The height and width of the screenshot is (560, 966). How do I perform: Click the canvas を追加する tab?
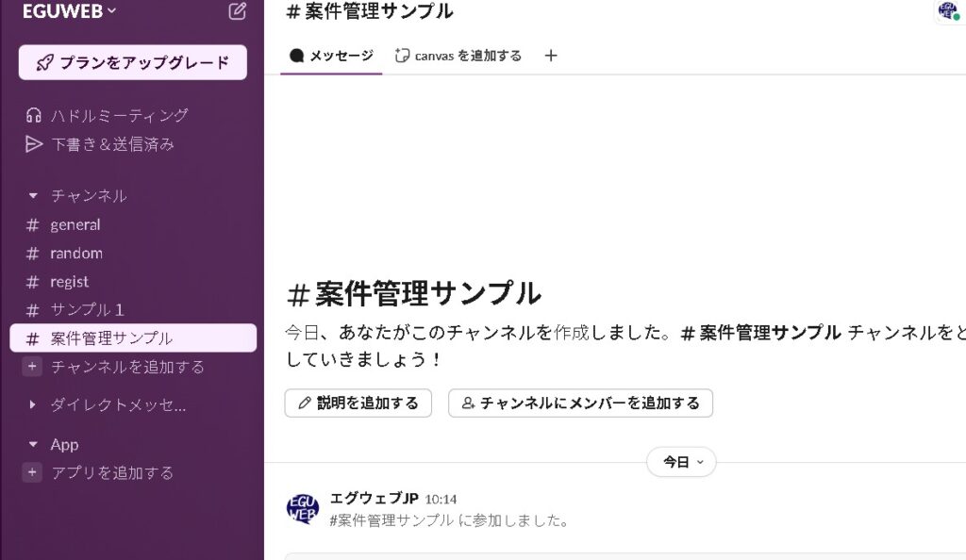click(458, 56)
